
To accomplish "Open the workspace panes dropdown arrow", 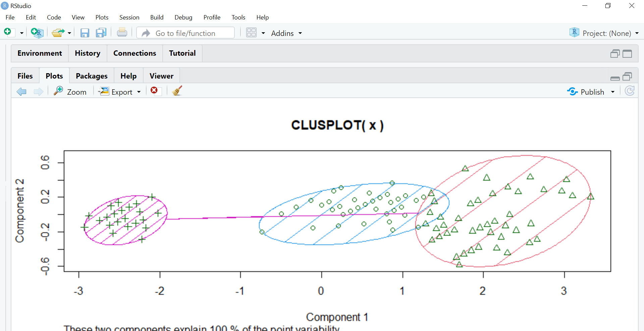I will click(263, 33).
